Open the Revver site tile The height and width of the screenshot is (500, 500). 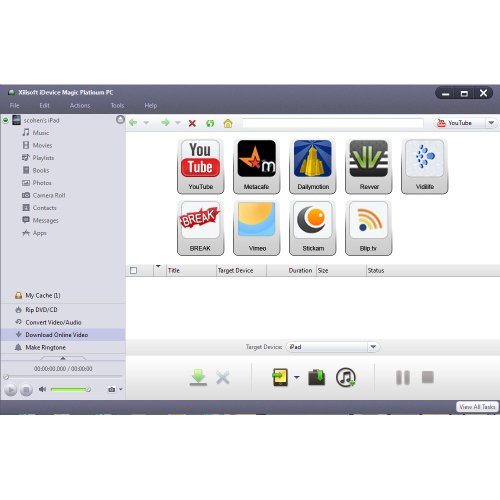click(x=369, y=166)
